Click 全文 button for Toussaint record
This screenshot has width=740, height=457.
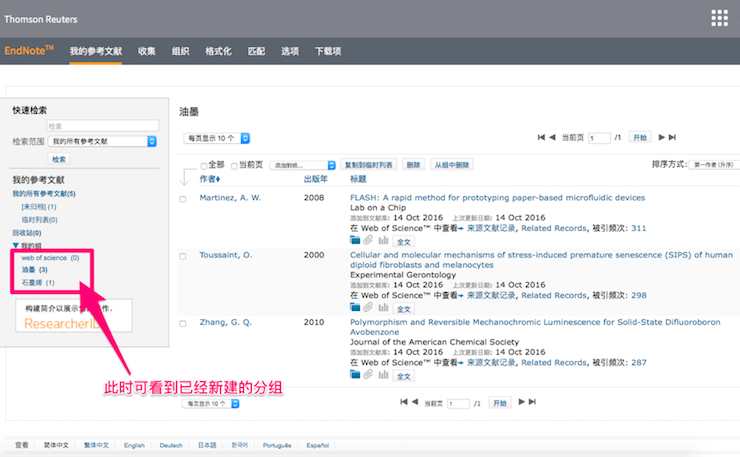(x=404, y=309)
